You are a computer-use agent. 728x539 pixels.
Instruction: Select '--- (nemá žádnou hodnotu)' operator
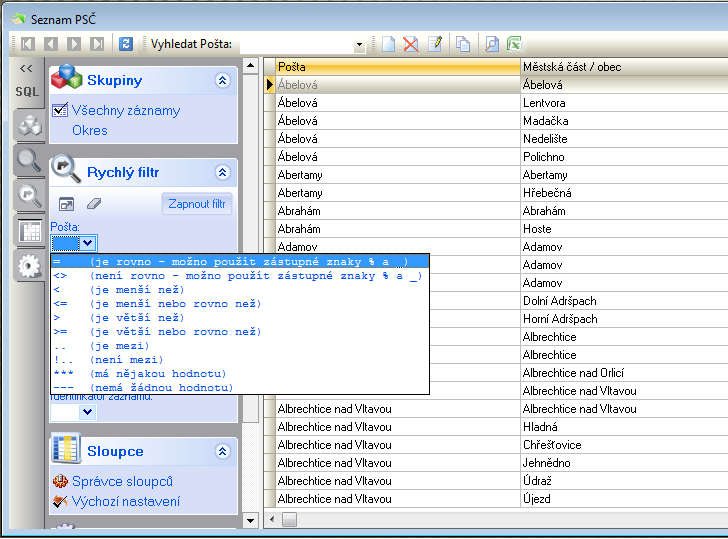pos(240,387)
